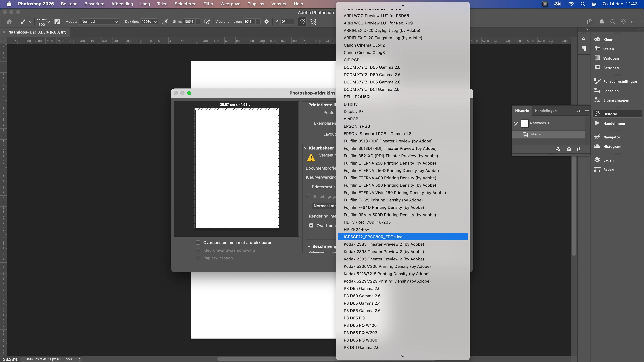Open the Dekking 100% dropdown arrow
644x362 pixels.
click(155, 22)
